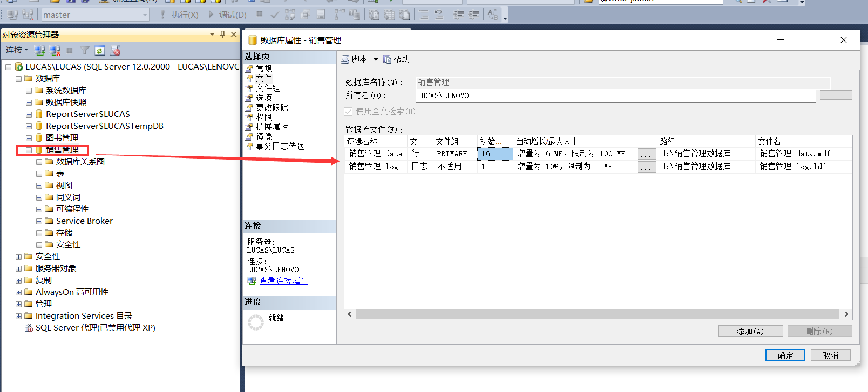Select the 选项 page
868x392 pixels.
(263, 98)
